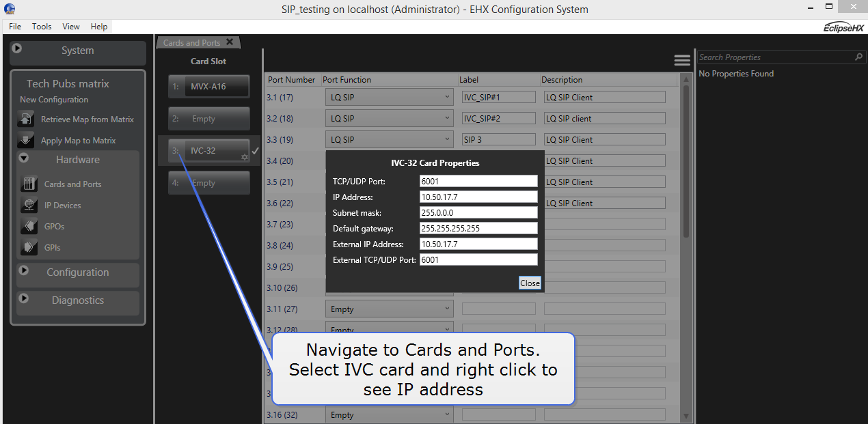Click the Retrieve Map from Matrix icon
Viewport: 868px width, 424px height.
26,119
